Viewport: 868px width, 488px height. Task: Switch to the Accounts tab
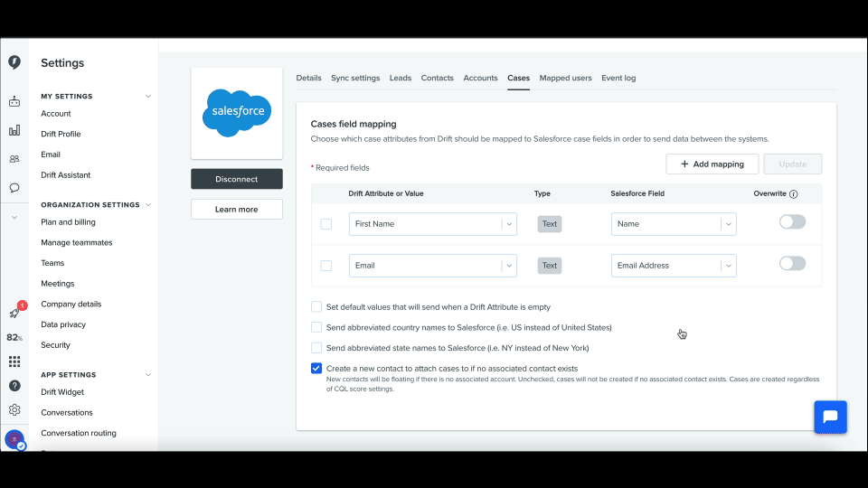(480, 78)
